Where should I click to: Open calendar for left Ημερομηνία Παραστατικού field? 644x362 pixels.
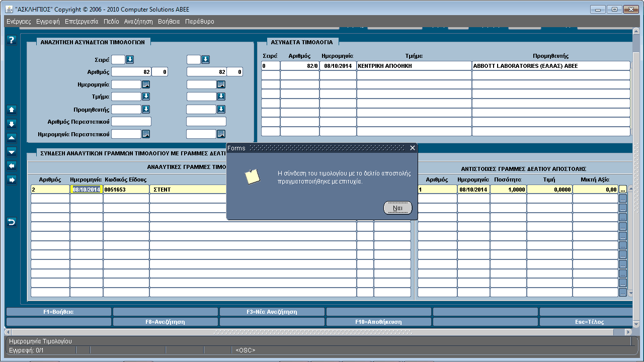click(146, 134)
